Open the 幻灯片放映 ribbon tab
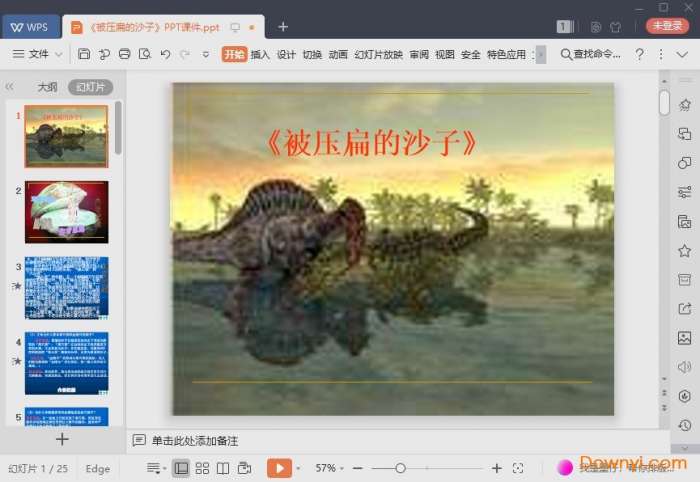The height and width of the screenshot is (482, 700). tap(379, 54)
